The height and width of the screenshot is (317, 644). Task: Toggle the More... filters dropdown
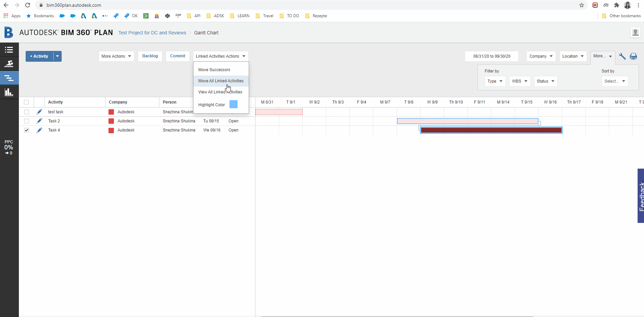tap(603, 56)
